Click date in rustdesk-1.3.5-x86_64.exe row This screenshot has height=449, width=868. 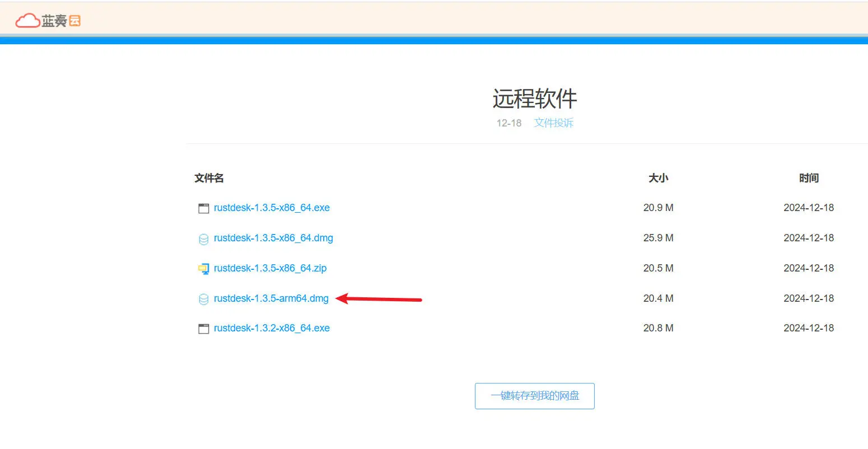[809, 208]
